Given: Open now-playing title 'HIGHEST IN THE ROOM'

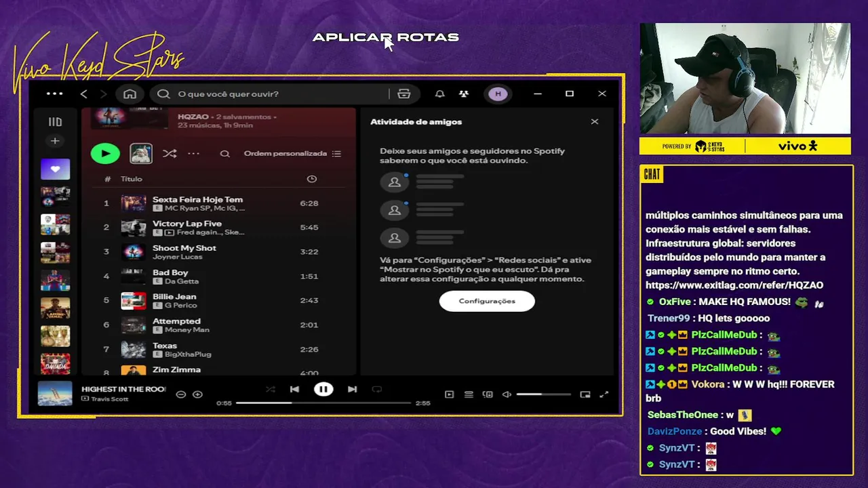Looking at the screenshot, I should tap(123, 389).
